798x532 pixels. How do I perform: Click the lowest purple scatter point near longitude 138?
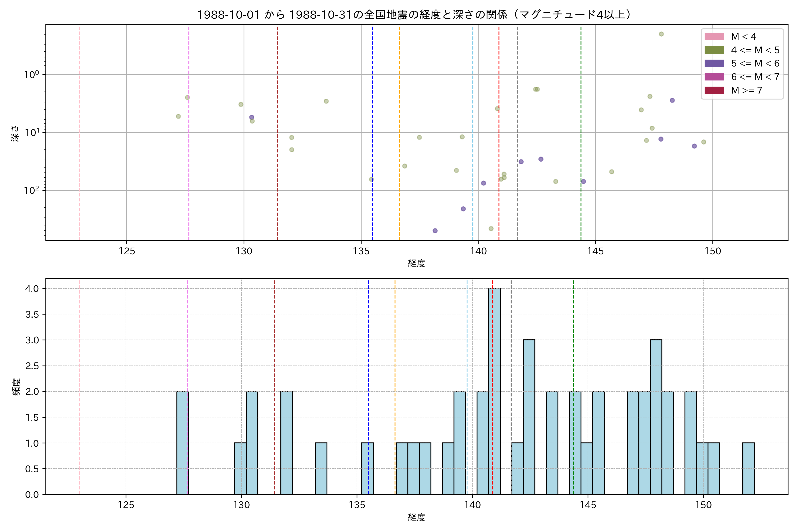coord(435,231)
